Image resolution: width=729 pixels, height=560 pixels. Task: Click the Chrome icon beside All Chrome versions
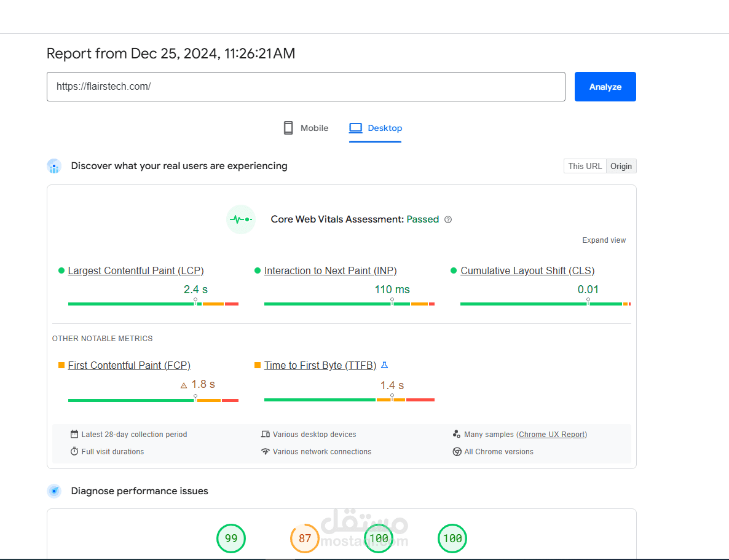pyautogui.click(x=457, y=452)
